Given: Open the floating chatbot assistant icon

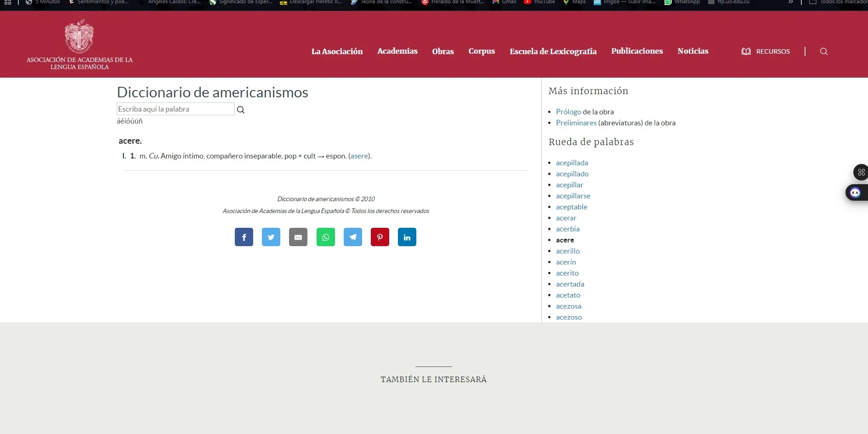Looking at the screenshot, I should point(856,192).
